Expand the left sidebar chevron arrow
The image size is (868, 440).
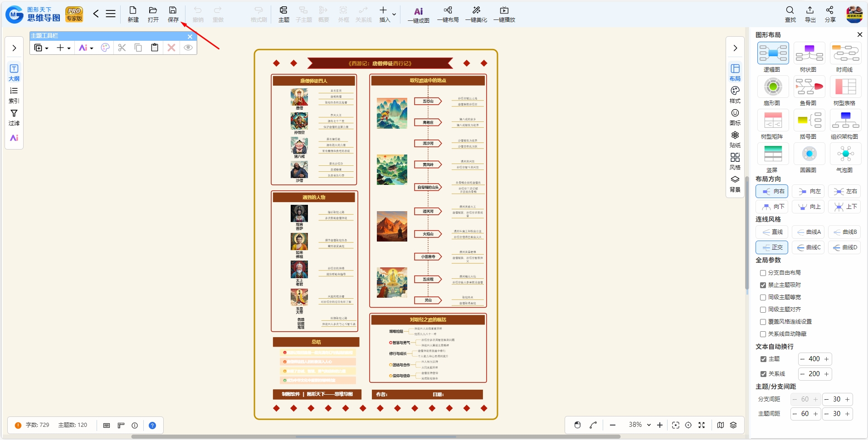pos(14,48)
